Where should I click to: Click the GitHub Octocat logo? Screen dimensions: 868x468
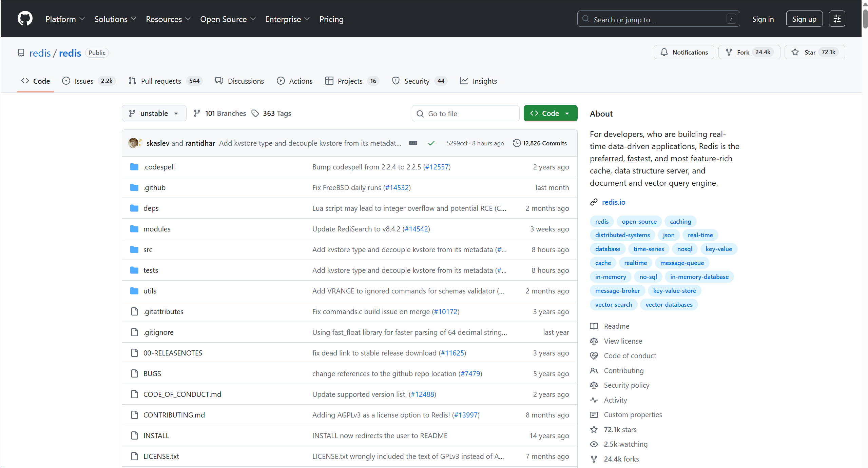(25, 19)
